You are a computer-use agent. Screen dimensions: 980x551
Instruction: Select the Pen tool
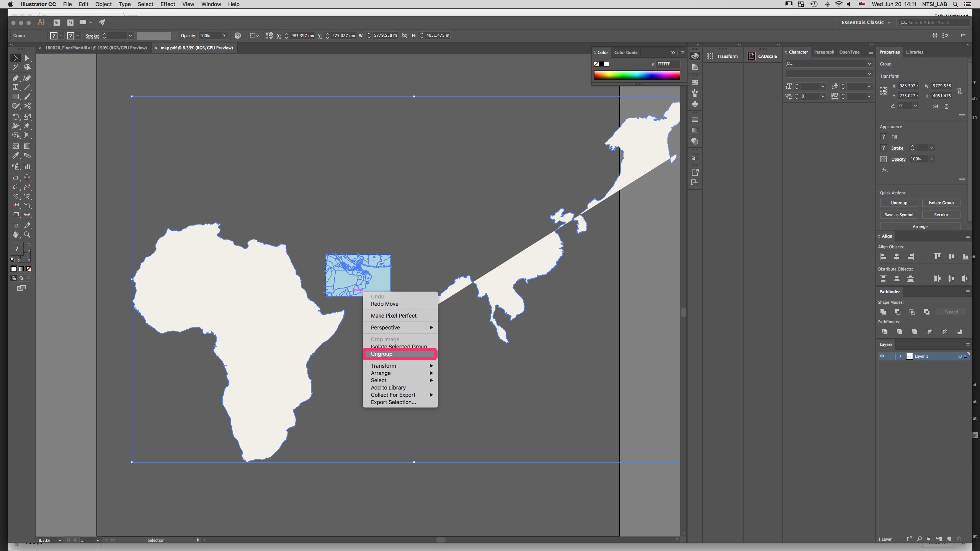click(16, 78)
